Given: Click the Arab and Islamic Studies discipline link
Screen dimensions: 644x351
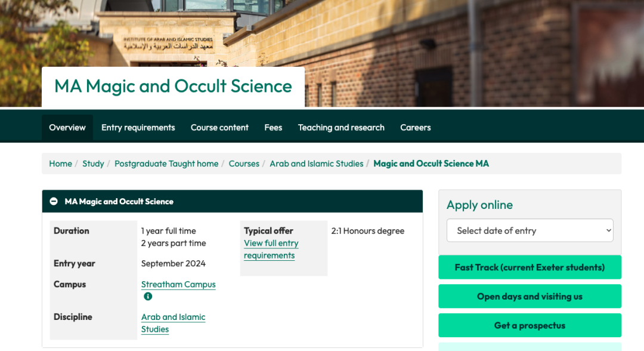Looking at the screenshot, I should pos(174,323).
